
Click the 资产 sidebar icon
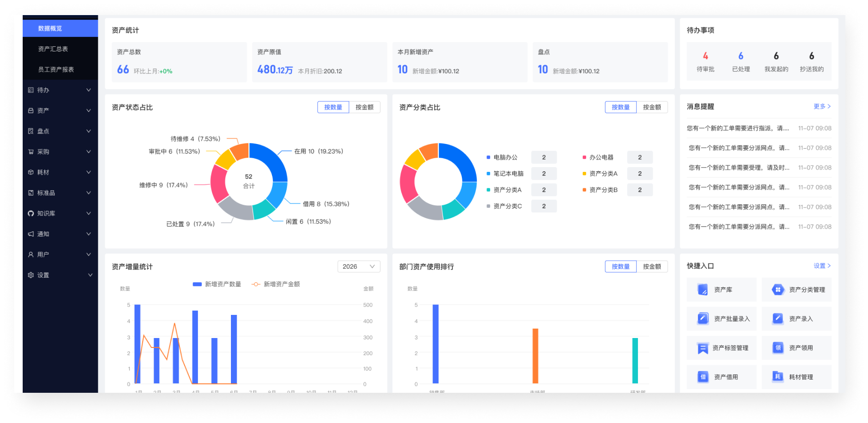pyautogui.click(x=31, y=110)
